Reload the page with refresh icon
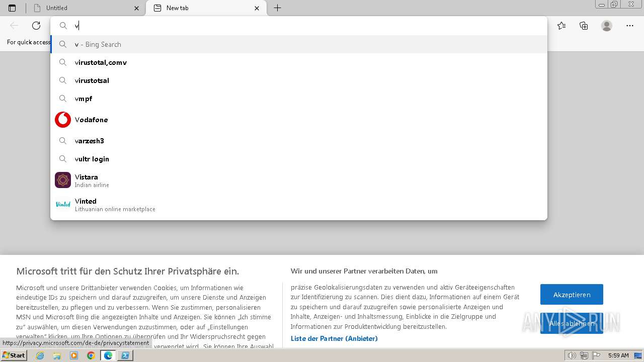644x362 pixels. [36, 26]
